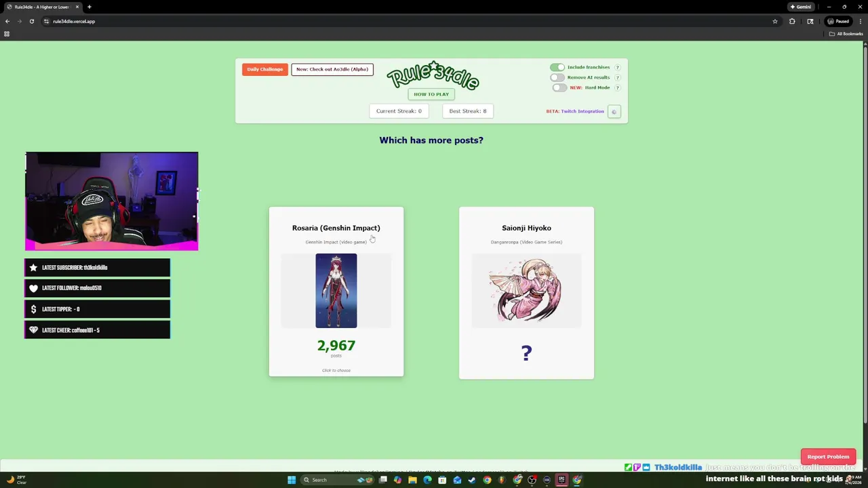868x488 pixels.
Task: Open Steam from the taskbar
Action: pyautogui.click(x=472, y=480)
